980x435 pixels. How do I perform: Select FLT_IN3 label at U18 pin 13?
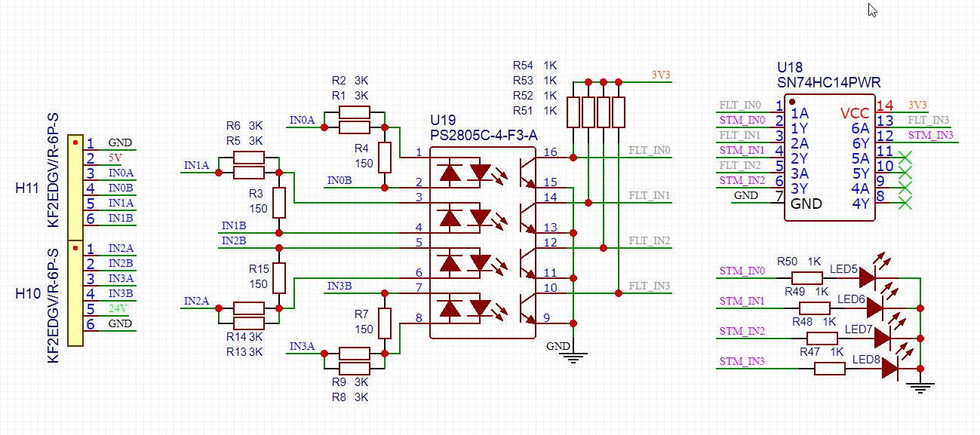tap(929, 120)
